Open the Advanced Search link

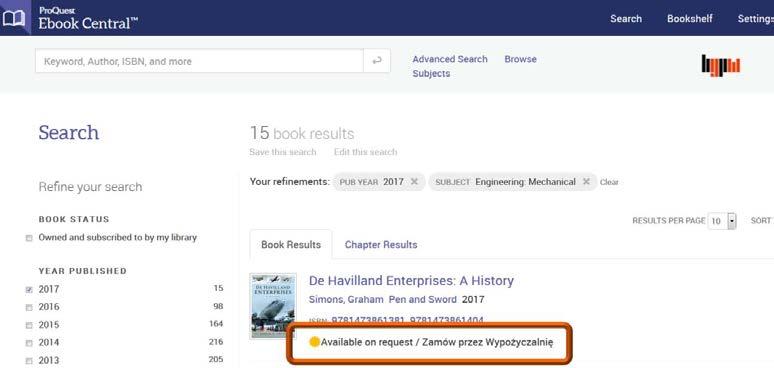point(450,59)
